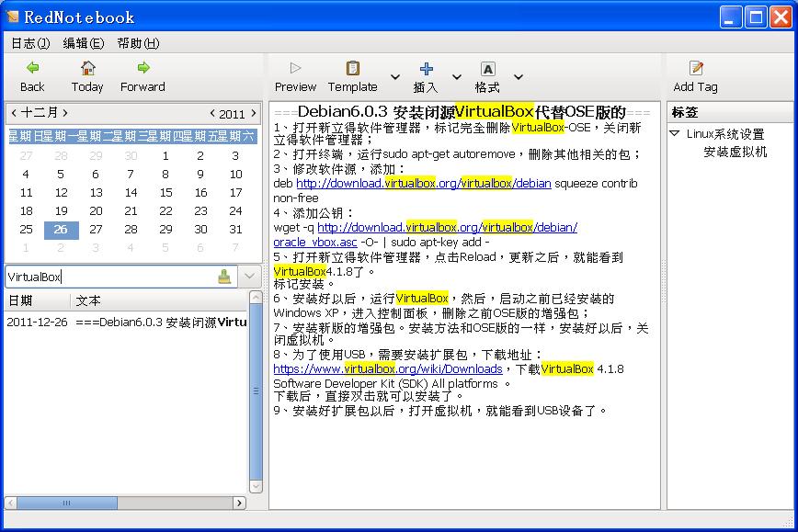Screen dimensions: 798x532
Task: Go to the previous month arrow
Action: point(14,112)
